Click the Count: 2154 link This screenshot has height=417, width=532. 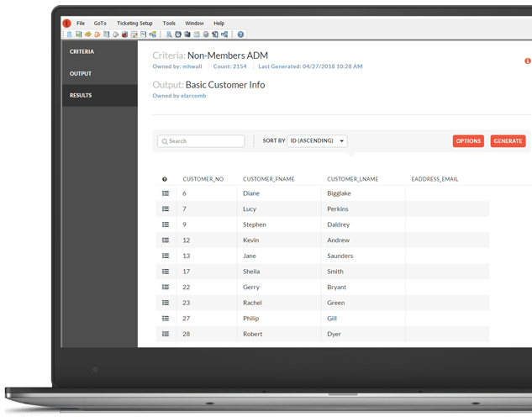[x=229, y=66]
